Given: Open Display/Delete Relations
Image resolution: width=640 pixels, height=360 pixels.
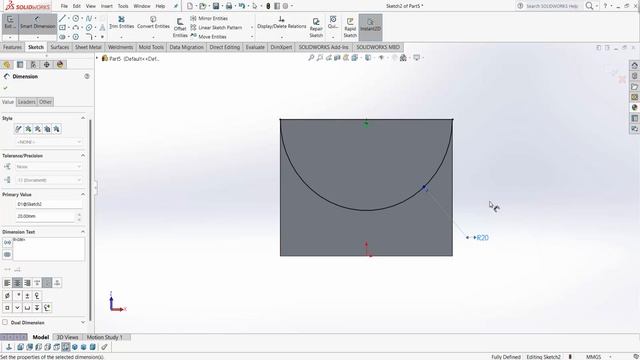Looking at the screenshot, I should 282,22.
